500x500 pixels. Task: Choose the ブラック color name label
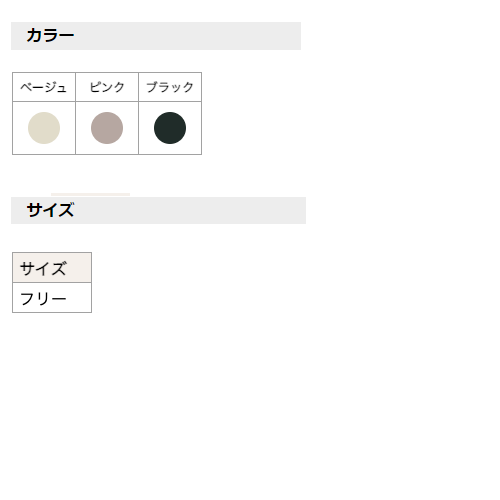pos(170,87)
